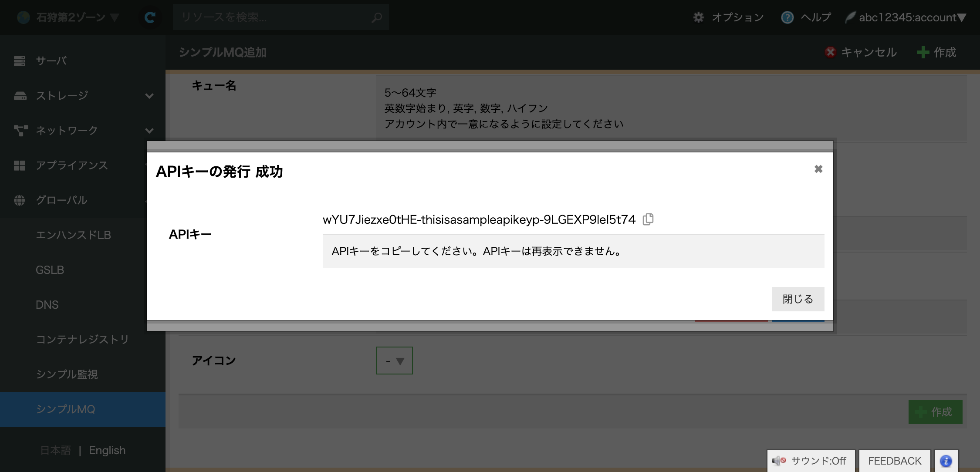The height and width of the screenshot is (472, 980).
Task: Click the blue info icon at bottom right
Action: (946, 461)
